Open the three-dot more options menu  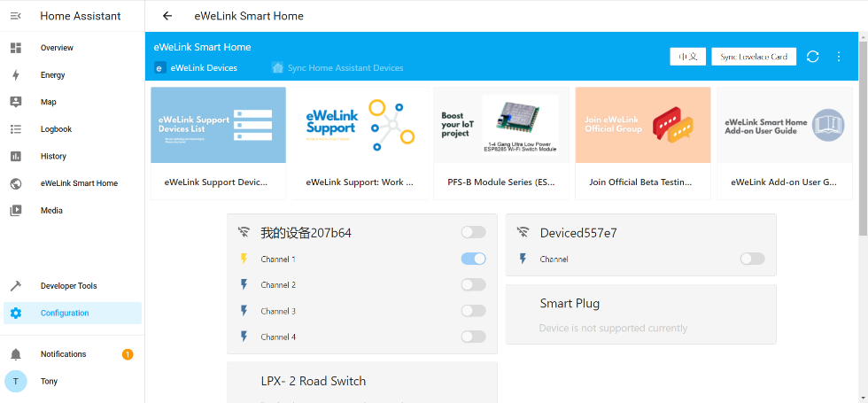click(839, 57)
